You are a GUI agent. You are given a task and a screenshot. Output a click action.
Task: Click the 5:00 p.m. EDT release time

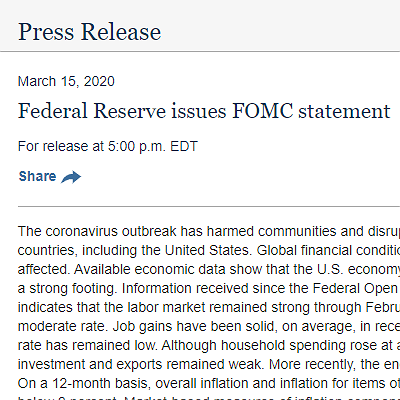153,146
